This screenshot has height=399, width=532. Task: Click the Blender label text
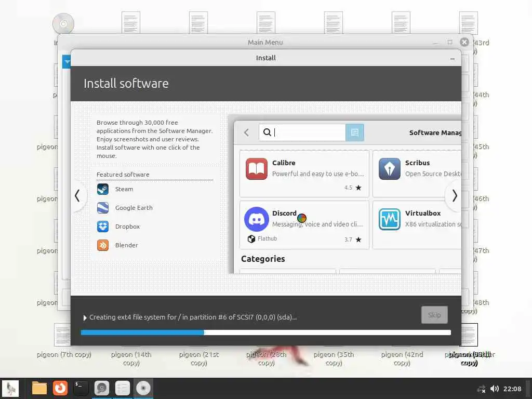[126, 245]
